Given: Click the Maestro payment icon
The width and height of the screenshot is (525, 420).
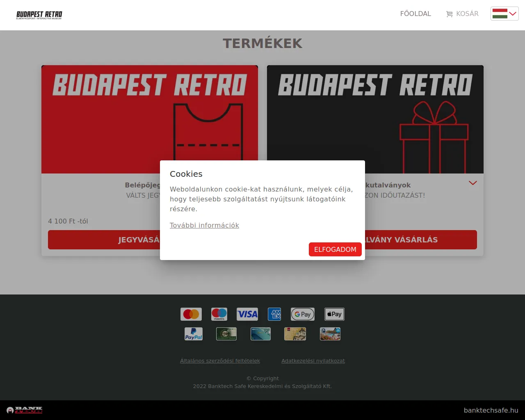Looking at the screenshot, I should click(219, 314).
